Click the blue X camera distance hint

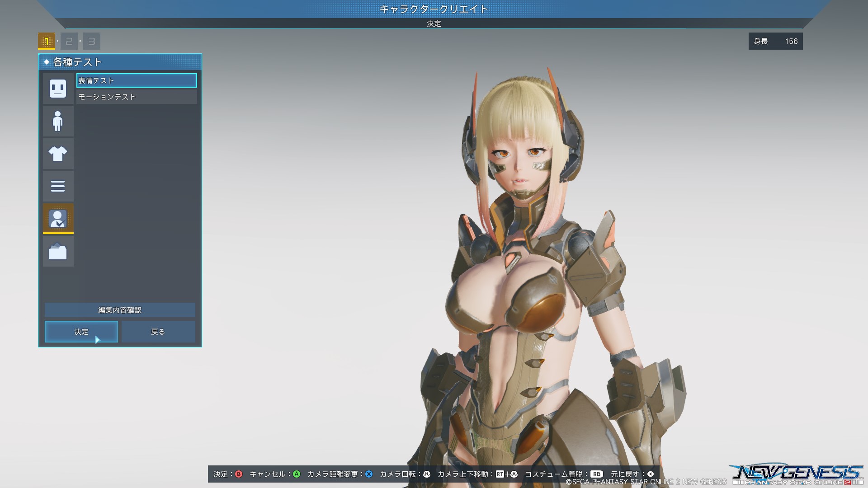(369, 474)
